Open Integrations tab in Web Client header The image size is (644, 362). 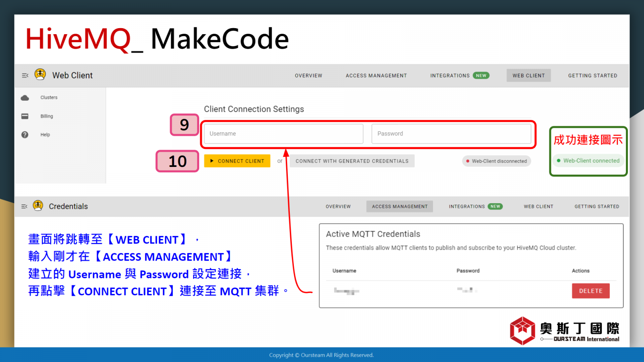450,76
